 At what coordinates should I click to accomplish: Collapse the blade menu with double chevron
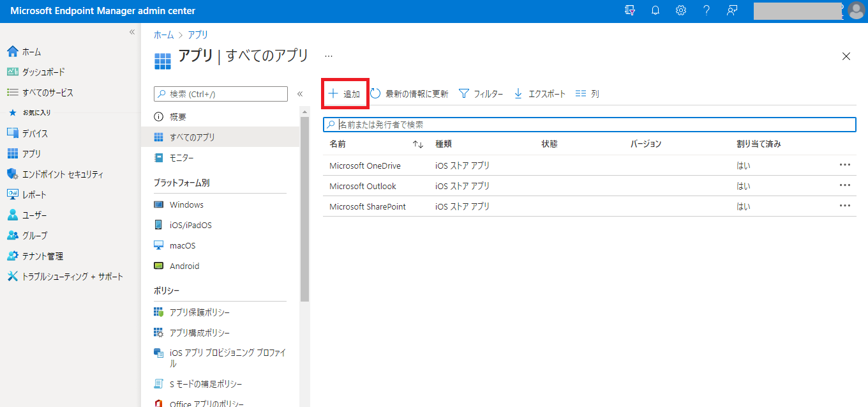(x=300, y=94)
